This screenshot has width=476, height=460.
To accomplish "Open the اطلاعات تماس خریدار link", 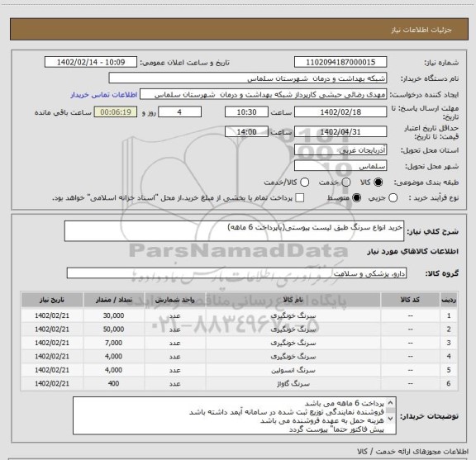I will coord(104,95).
